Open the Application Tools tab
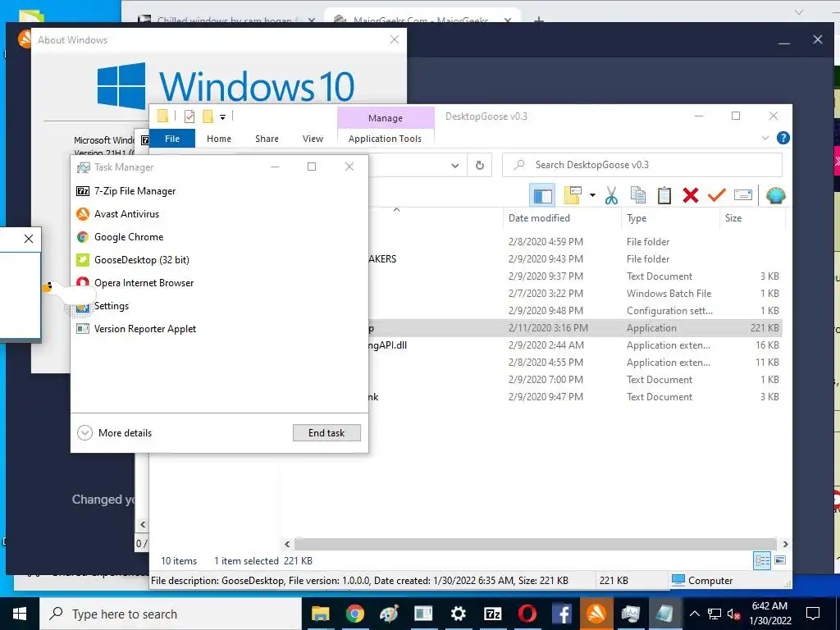Screen dimensions: 840x630 tap(385, 139)
